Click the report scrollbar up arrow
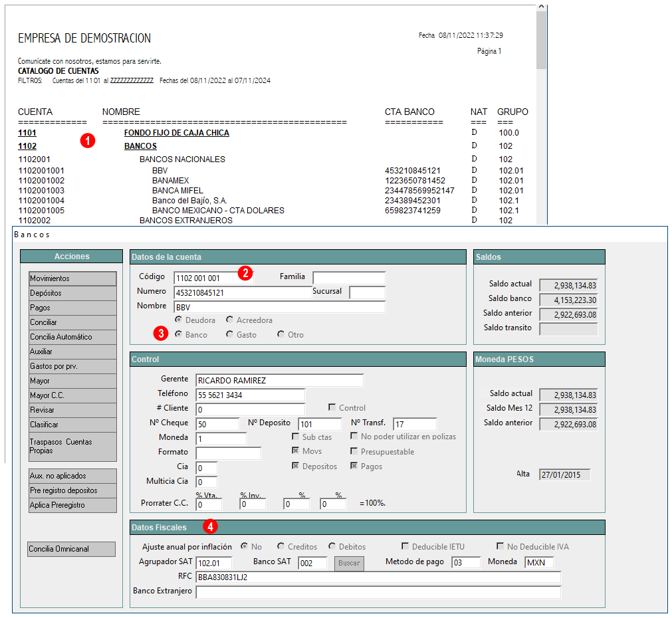The height and width of the screenshot is (618, 672). coord(541,7)
